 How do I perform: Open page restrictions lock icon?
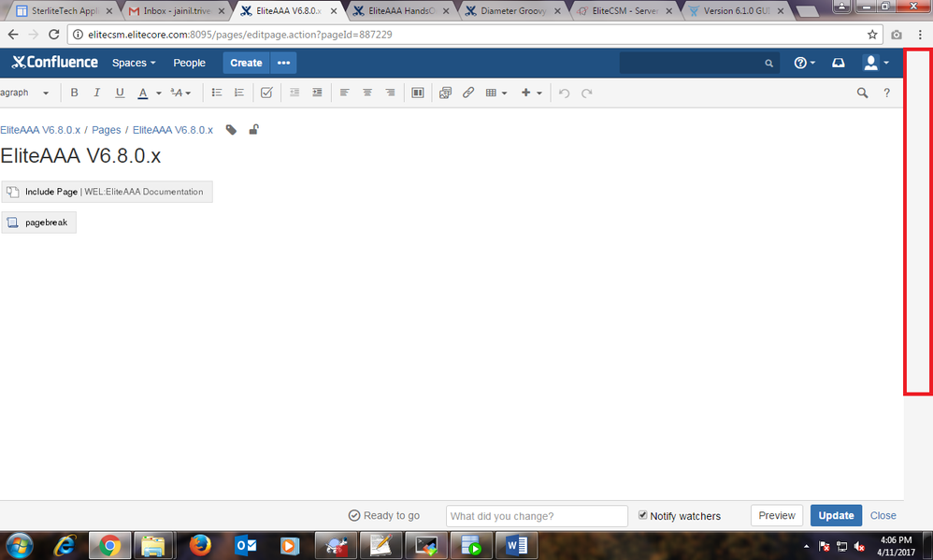pos(253,129)
